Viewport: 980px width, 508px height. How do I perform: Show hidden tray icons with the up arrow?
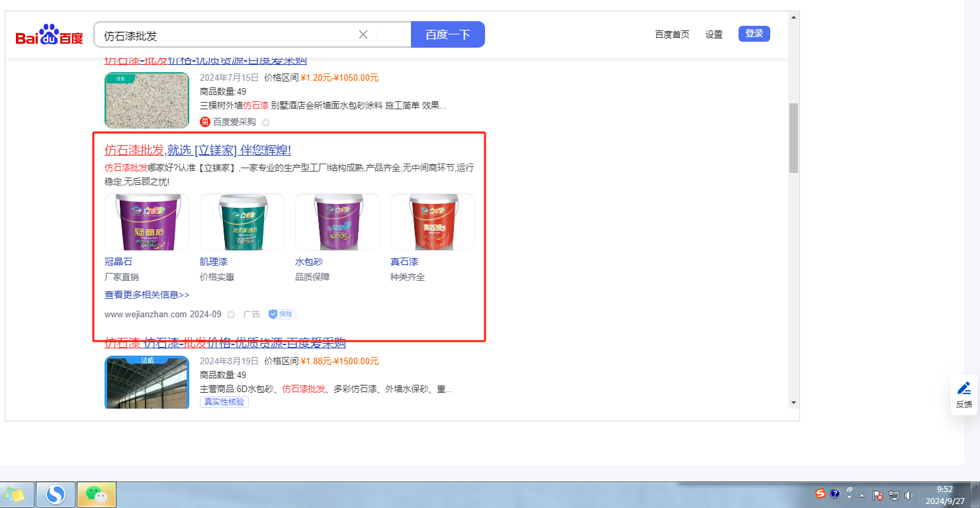tap(862, 495)
